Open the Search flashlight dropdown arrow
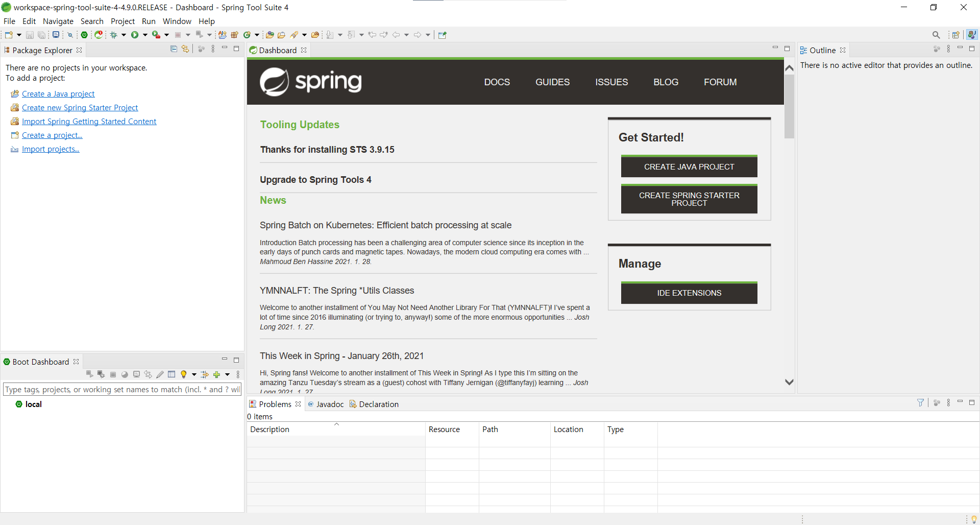Image resolution: width=980 pixels, height=525 pixels. 304,35
